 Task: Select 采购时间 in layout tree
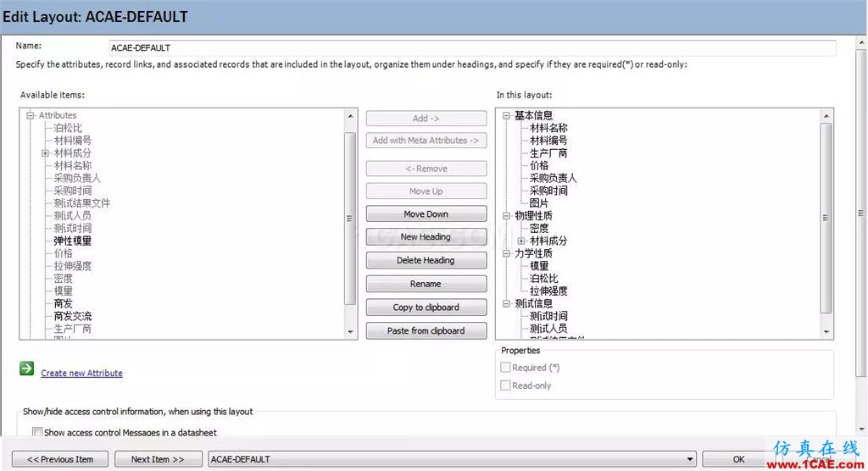[548, 191]
